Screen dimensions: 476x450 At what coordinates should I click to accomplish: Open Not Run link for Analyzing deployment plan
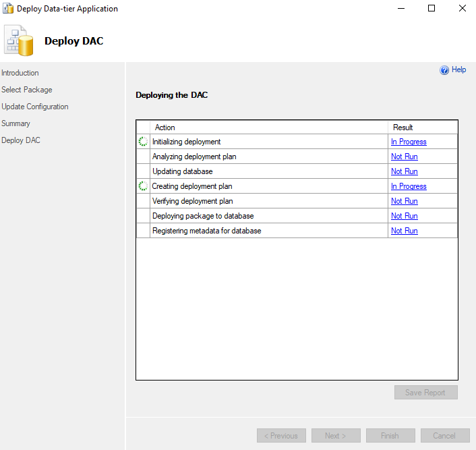coord(404,157)
